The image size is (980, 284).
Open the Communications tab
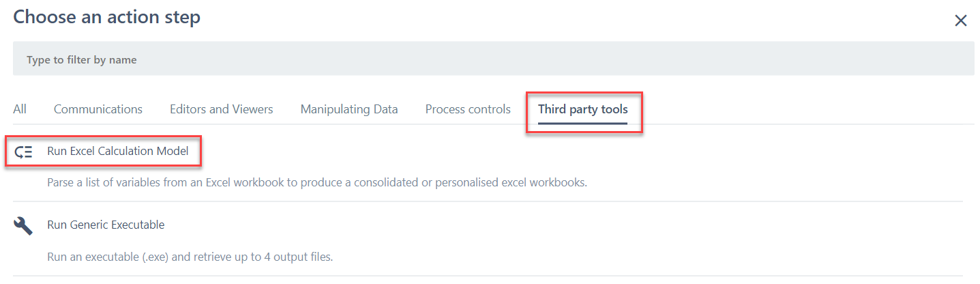pyautogui.click(x=98, y=109)
